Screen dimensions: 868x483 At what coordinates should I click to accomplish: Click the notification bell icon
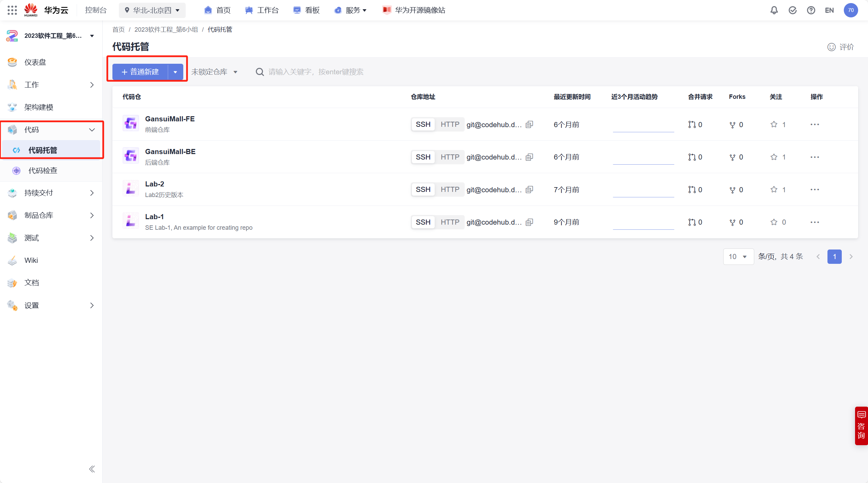tap(774, 10)
